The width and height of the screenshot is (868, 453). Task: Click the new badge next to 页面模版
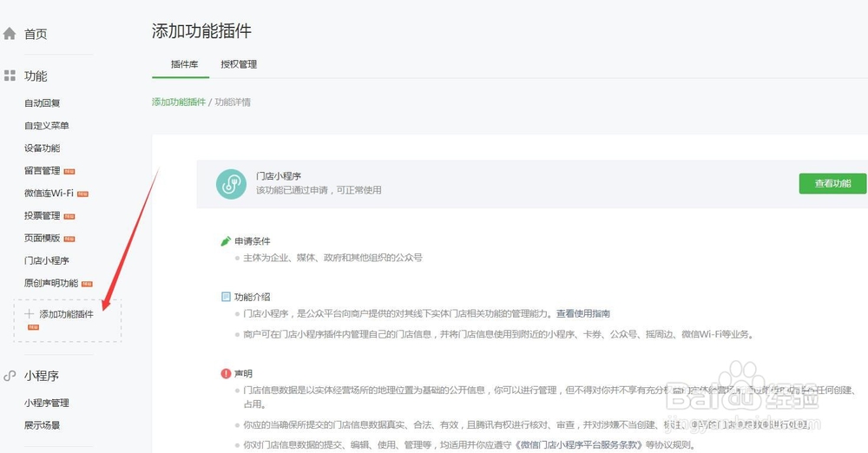pyautogui.click(x=69, y=240)
